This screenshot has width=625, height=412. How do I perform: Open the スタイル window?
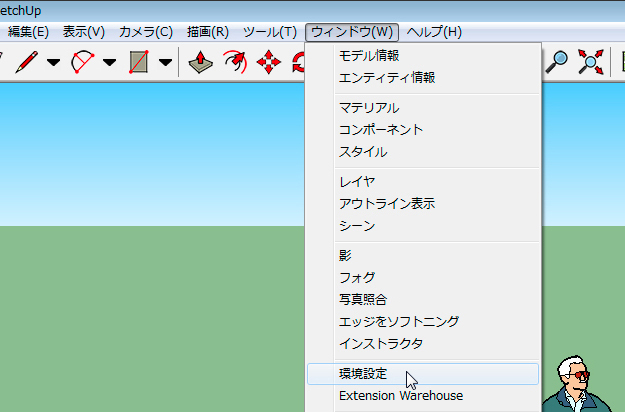click(x=423, y=152)
